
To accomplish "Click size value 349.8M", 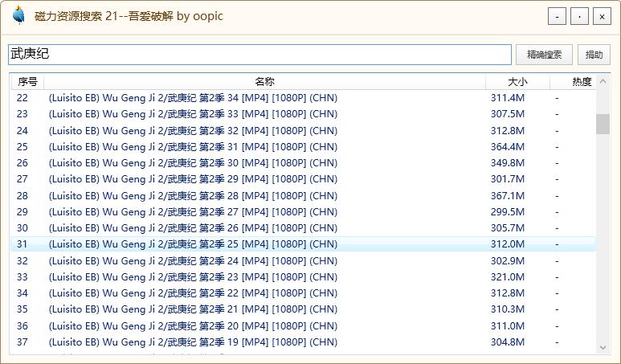I will point(508,163).
